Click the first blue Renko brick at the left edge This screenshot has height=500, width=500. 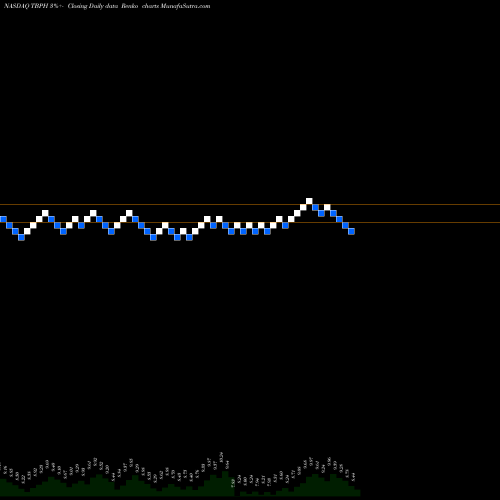tap(3, 219)
